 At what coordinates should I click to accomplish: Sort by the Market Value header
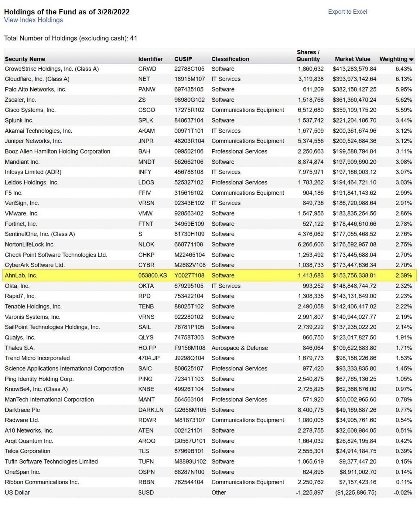click(352, 59)
